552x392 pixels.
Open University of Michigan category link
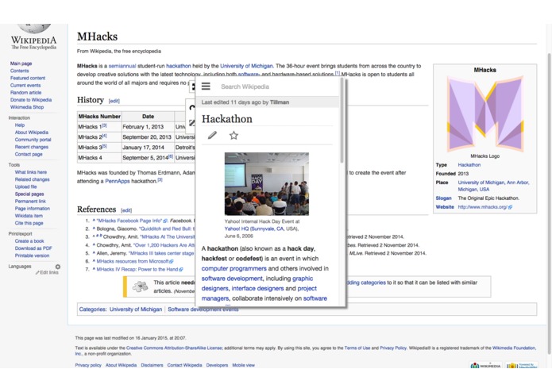pyautogui.click(x=136, y=309)
